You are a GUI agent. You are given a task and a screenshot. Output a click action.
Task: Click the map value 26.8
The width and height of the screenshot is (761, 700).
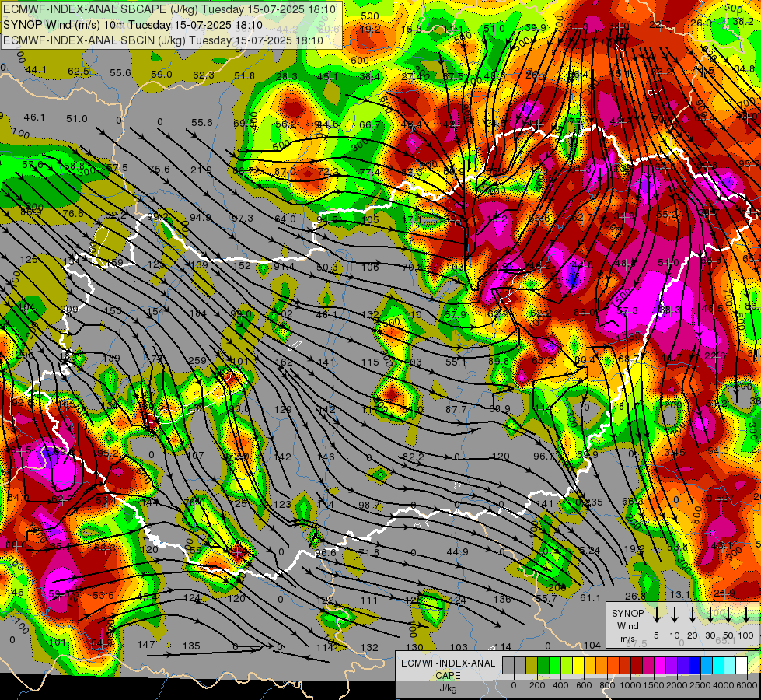click(635, 596)
